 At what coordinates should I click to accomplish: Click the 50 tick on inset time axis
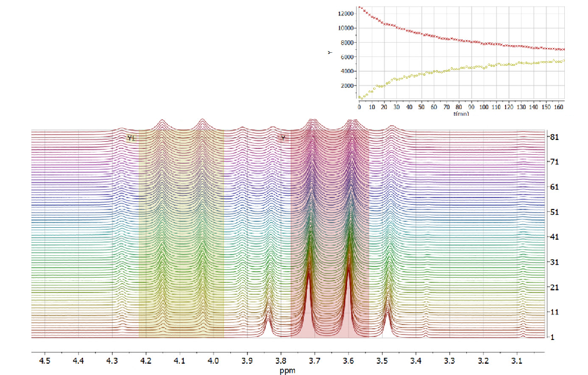[421, 107]
